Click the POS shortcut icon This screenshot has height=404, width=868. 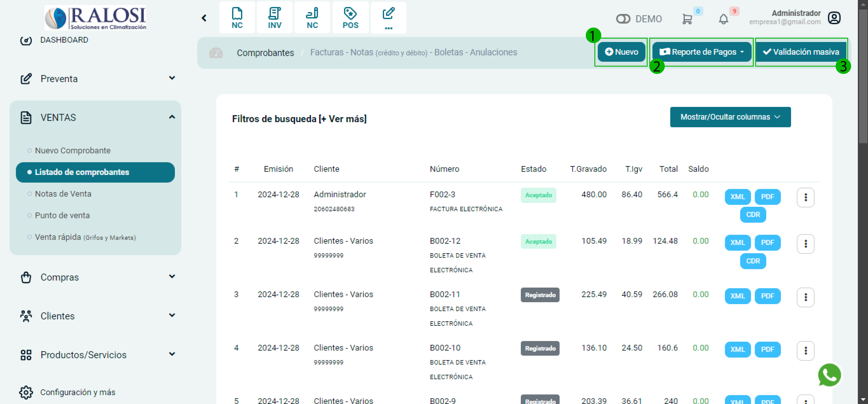click(350, 18)
